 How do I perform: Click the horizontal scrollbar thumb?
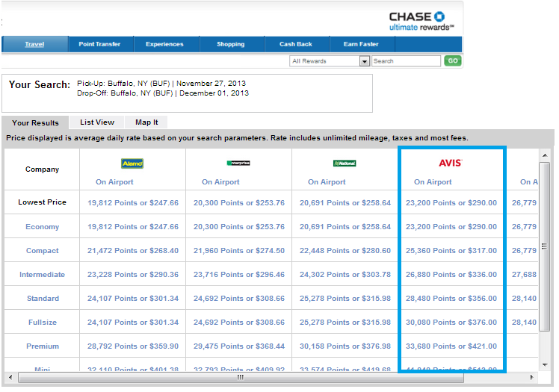pyautogui.click(x=241, y=377)
